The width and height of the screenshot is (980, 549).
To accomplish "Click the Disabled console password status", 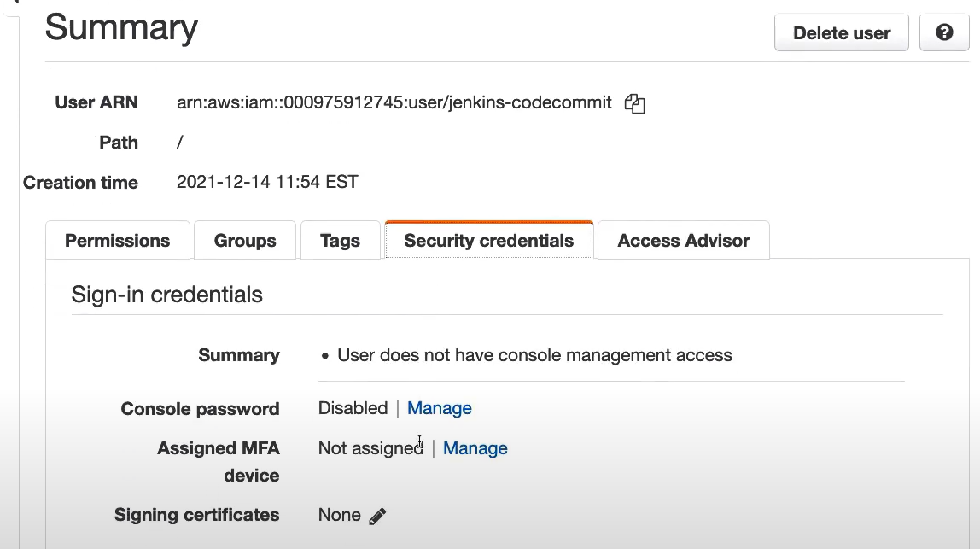I will point(353,408).
